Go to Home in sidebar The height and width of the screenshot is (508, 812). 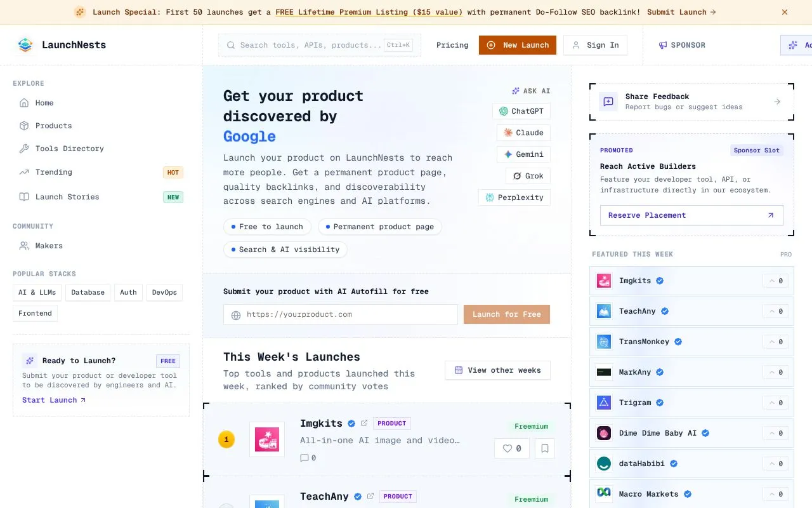[x=101, y=103]
